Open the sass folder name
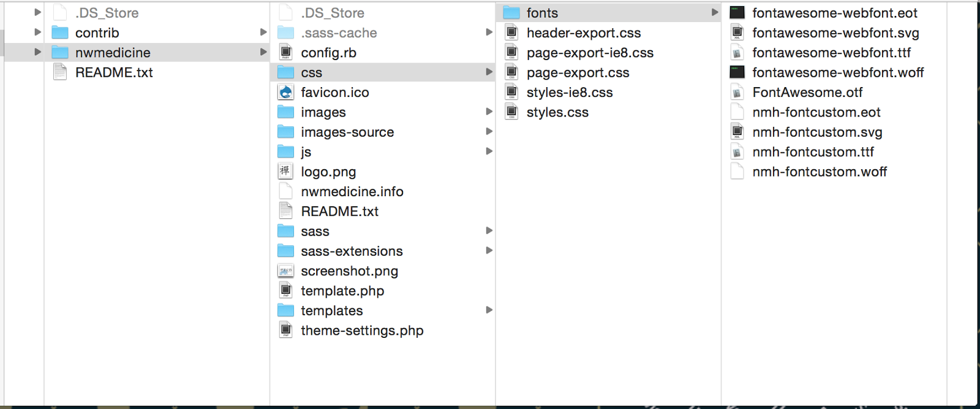The image size is (980, 409). (315, 231)
